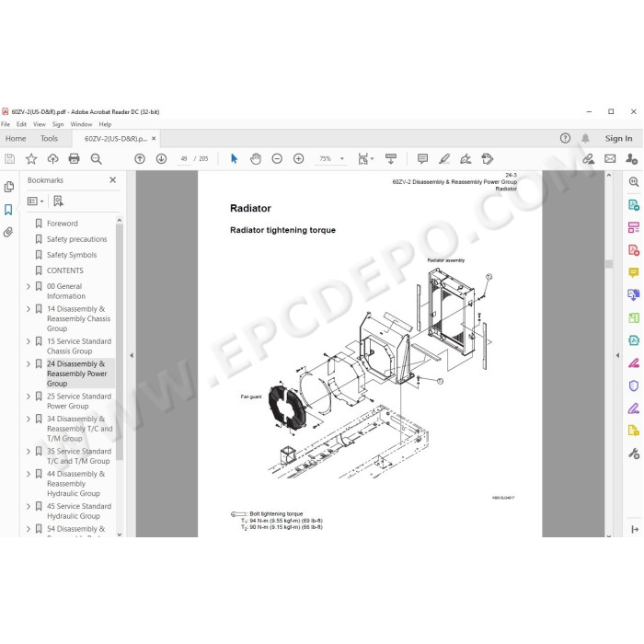
Task: Open the sign document tool
Action: pos(466,159)
